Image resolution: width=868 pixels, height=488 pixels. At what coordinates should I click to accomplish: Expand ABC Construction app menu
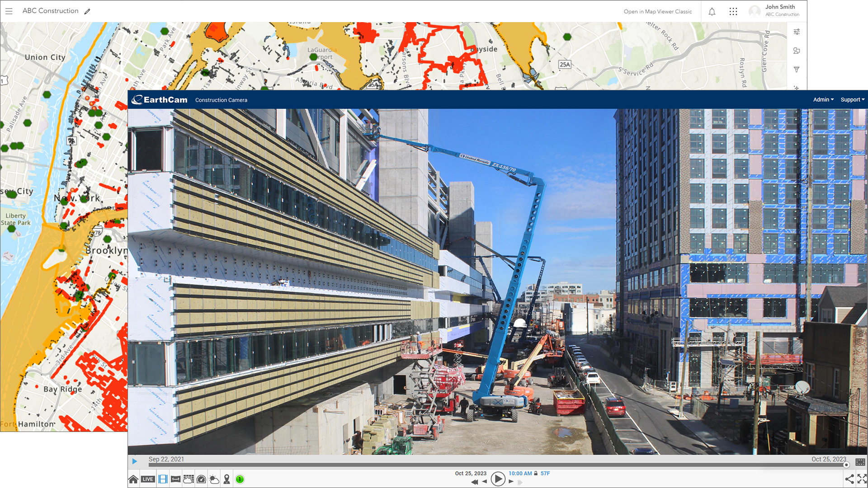tap(9, 11)
